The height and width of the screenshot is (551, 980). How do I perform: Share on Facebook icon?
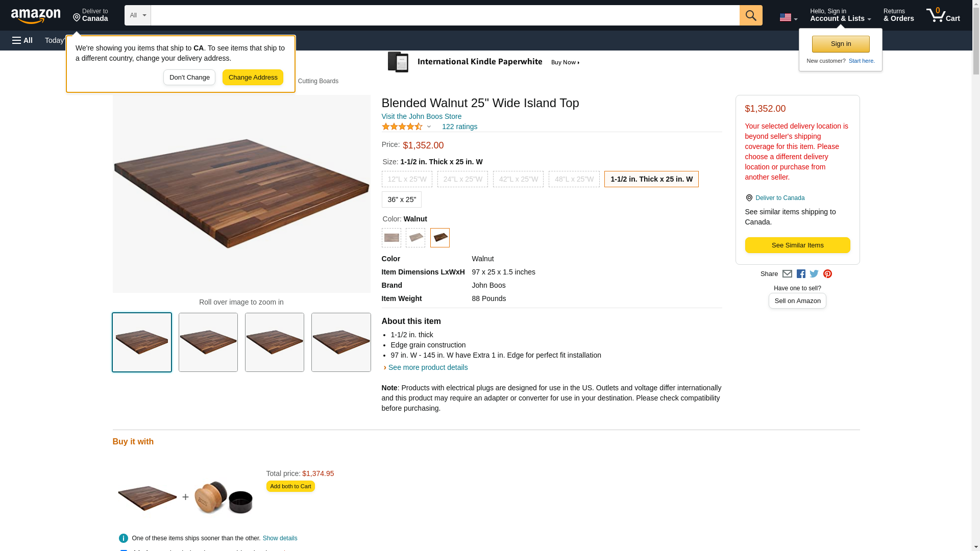pos(801,274)
